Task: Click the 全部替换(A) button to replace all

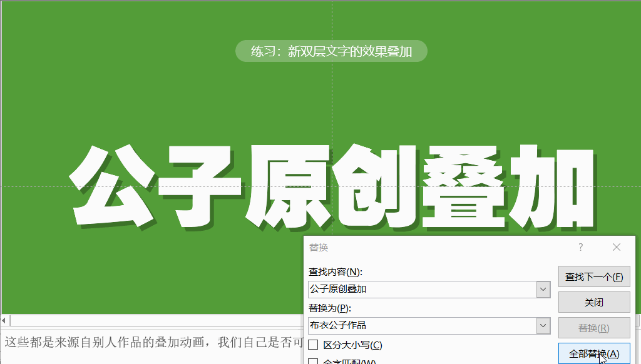Action: (x=593, y=352)
